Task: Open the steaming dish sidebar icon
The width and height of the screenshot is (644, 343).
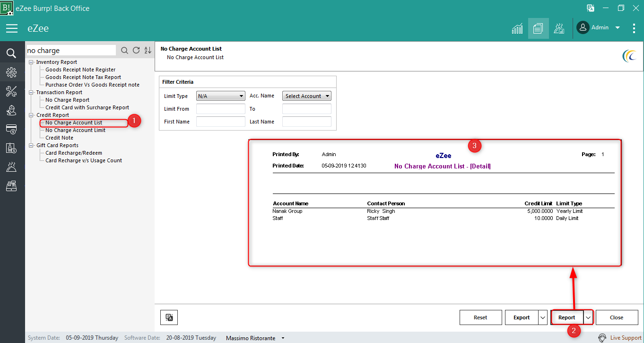Action: (11, 167)
